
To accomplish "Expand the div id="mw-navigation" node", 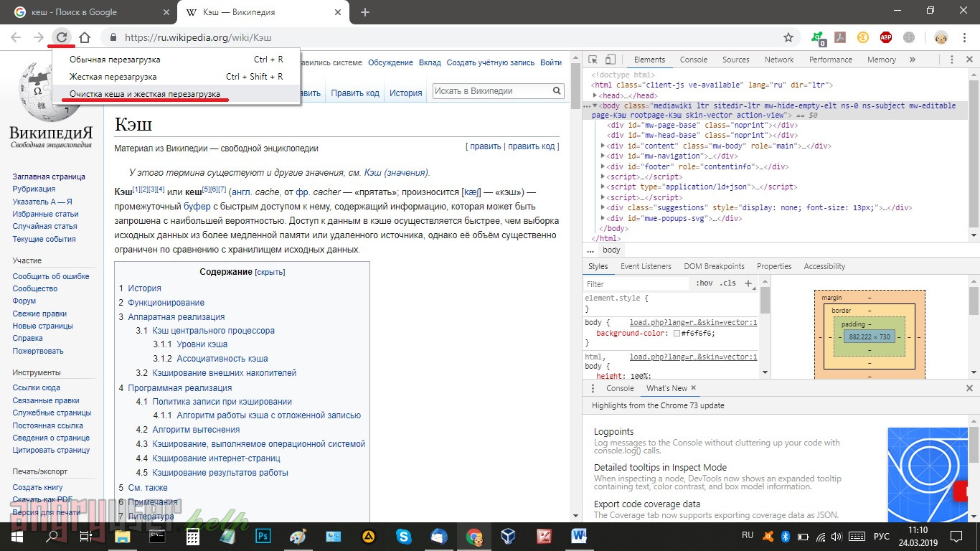I will coord(603,156).
